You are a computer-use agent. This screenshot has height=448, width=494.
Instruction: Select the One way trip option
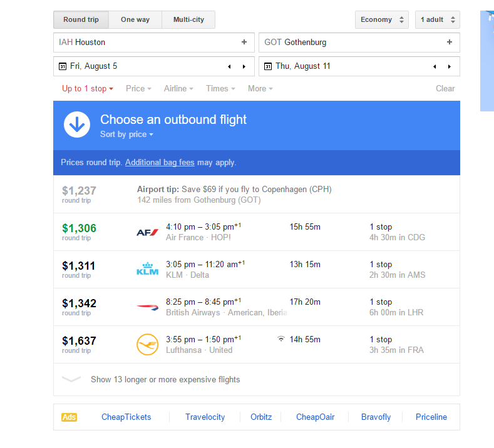click(135, 19)
